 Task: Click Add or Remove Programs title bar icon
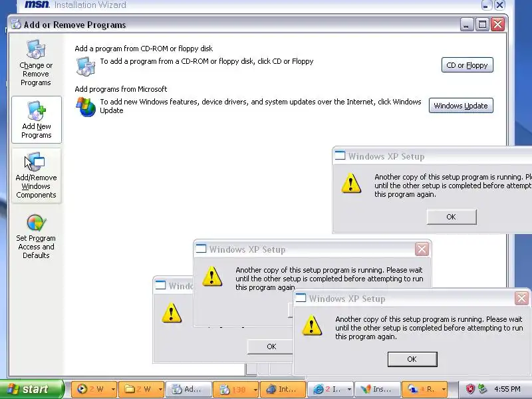tap(16, 24)
